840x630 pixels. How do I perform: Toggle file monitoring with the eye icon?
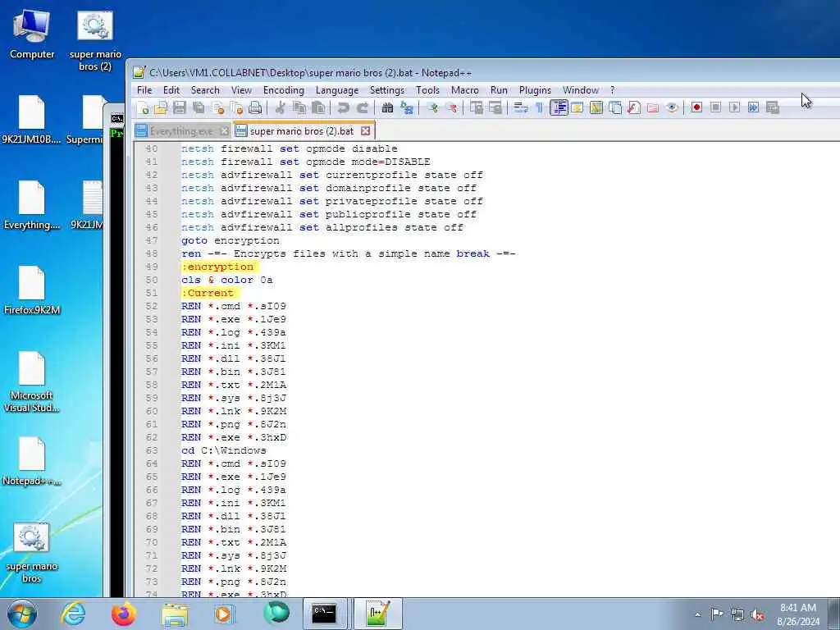tap(672, 107)
